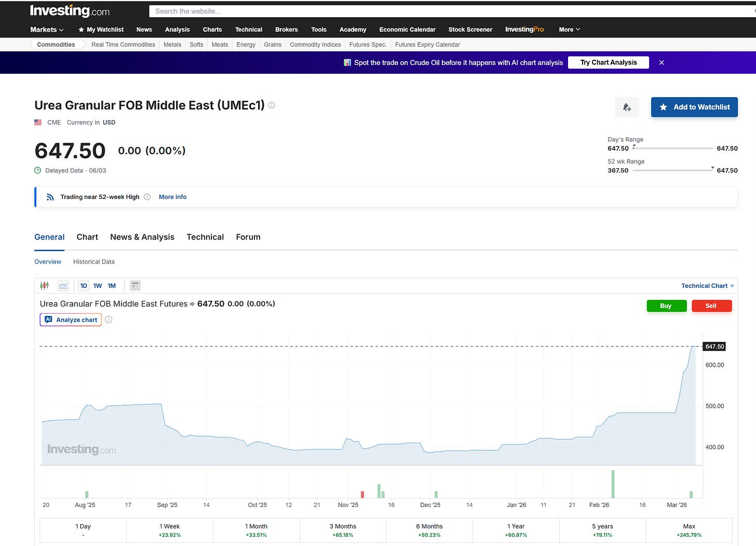Open InvestingPro page
The height and width of the screenshot is (546, 756).
point(524,30)
